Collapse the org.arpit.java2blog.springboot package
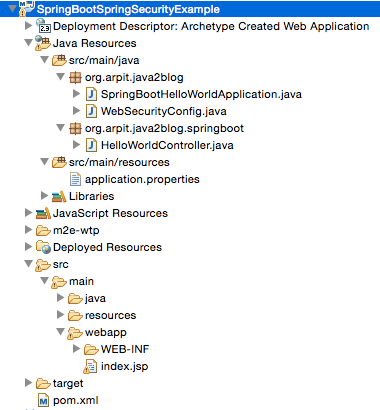This screenshot has width=380, height=410. click(x=61, y=128)
